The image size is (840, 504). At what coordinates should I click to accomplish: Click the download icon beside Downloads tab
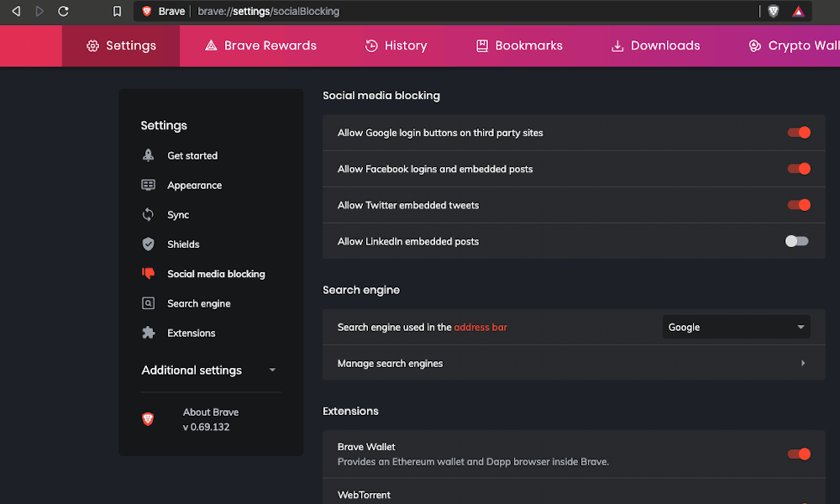pos(617,46)
